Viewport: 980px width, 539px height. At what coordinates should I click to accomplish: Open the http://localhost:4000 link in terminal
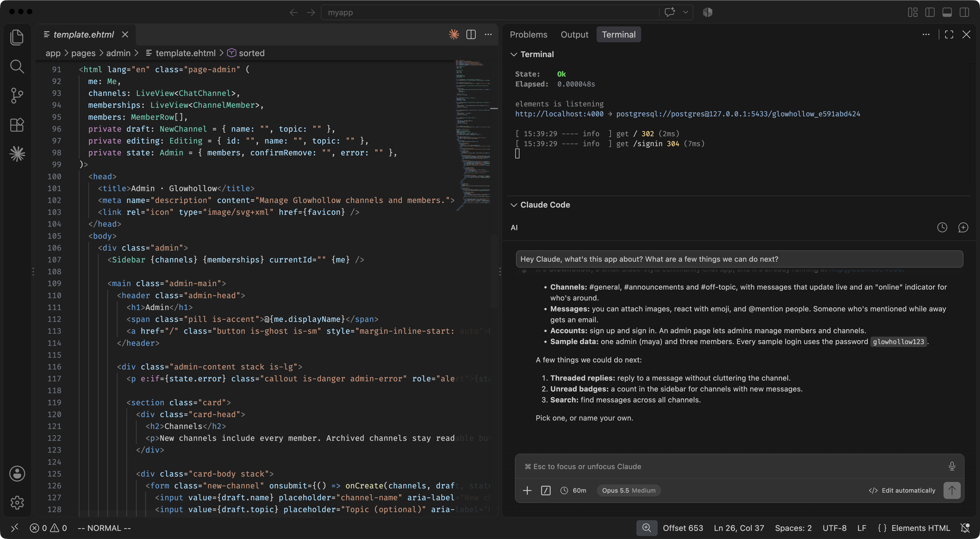pos(559,114)
